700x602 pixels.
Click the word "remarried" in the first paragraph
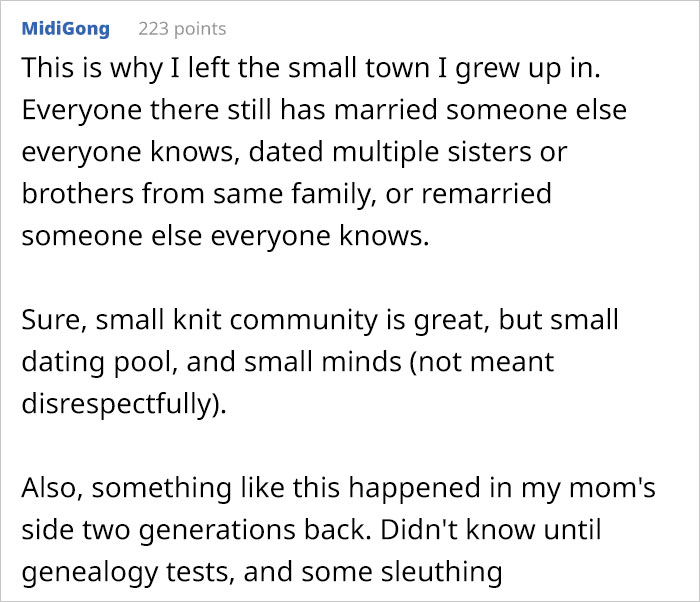(x=488, y=193)
